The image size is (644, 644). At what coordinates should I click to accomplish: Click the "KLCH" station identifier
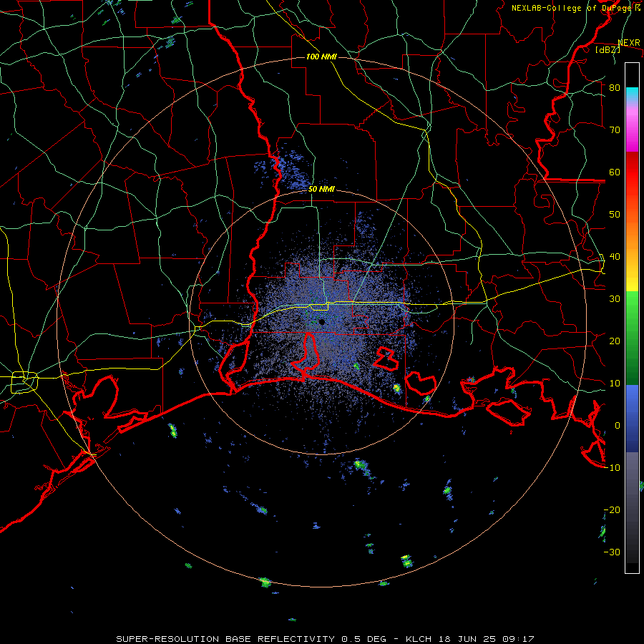[x=419, y=639]
